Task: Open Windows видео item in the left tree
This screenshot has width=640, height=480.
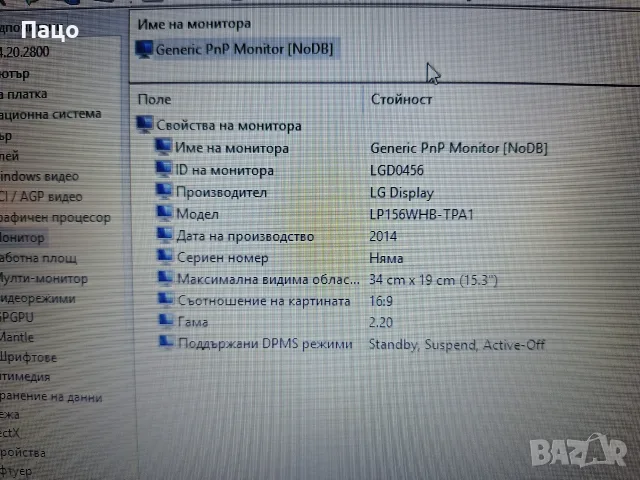Action: point(39,176)
